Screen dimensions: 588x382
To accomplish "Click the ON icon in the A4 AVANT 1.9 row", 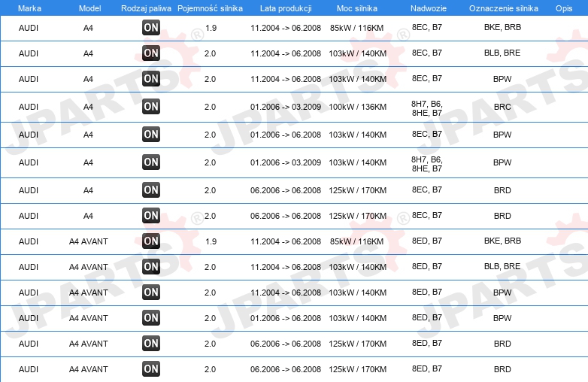I will coord(151,241).
